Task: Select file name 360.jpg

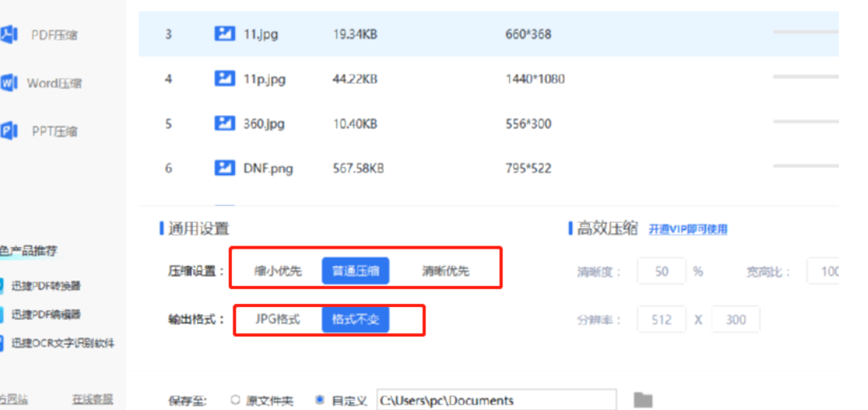Action: 264,124
